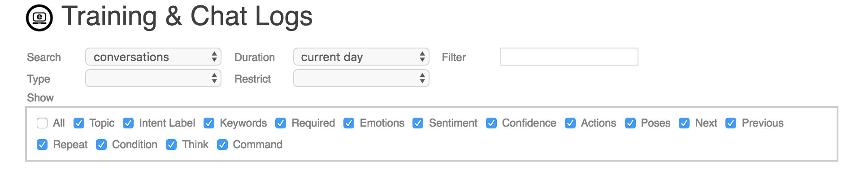Disable the Emotions checkbox
Image resolution: width=868 pixels, height=185 pixels.
click(x=349, y=123)
